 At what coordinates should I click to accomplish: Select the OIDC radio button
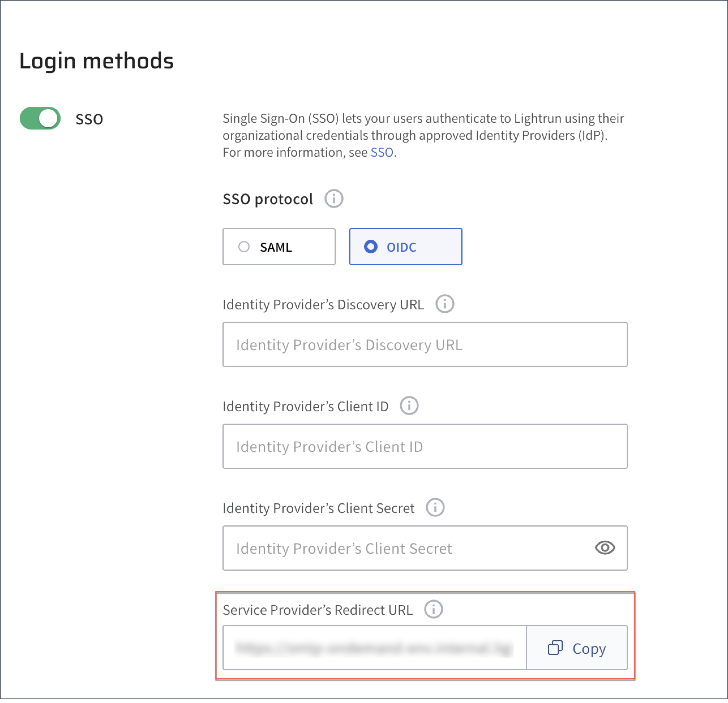pos(371,247)
